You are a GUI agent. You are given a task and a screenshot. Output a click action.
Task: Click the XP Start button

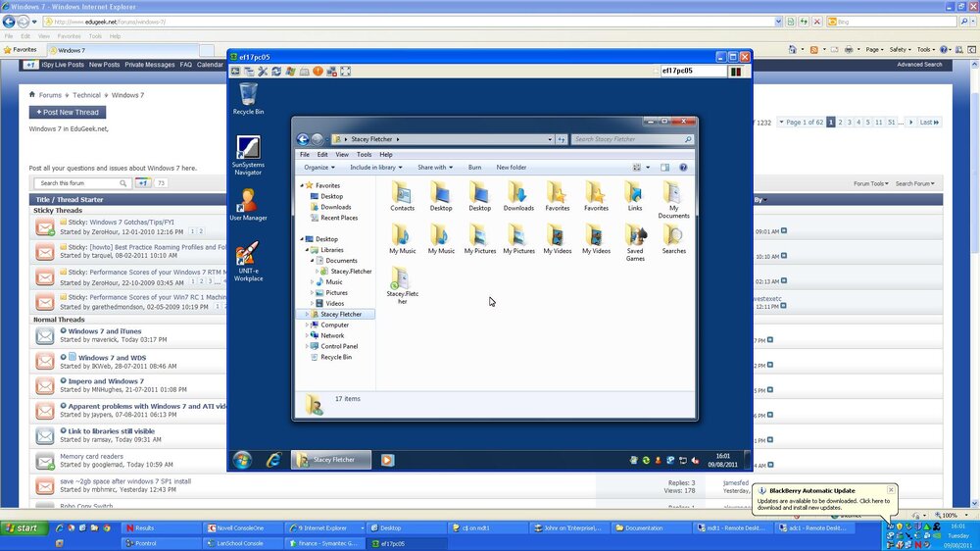(x=24, y=527)
